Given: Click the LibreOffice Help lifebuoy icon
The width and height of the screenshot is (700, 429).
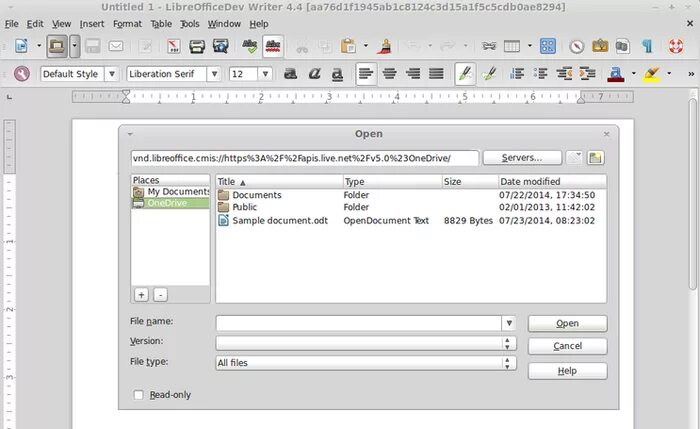Looking at the screenshot, I should coord(675,46).
